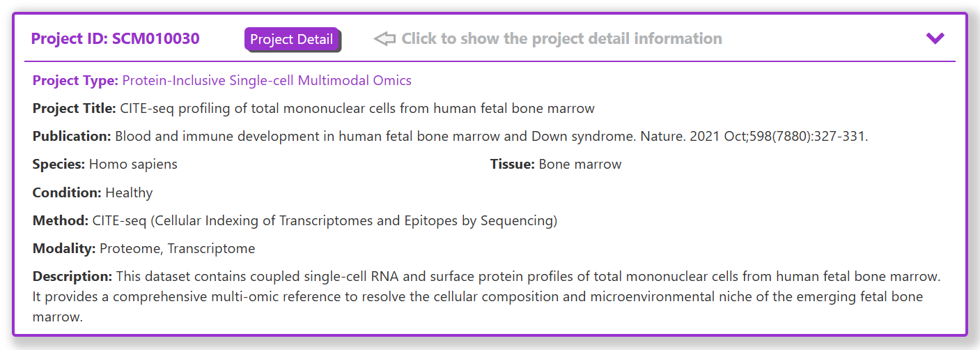Click the Healthy condition value
Image resolution: width=980 pixels, height=350 pixels.
129,192
